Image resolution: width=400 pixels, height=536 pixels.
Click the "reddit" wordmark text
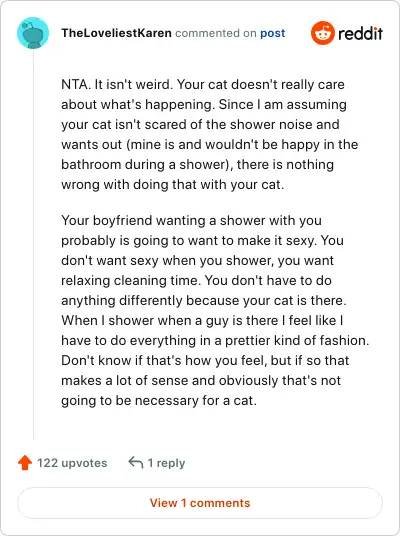[360, 33]
